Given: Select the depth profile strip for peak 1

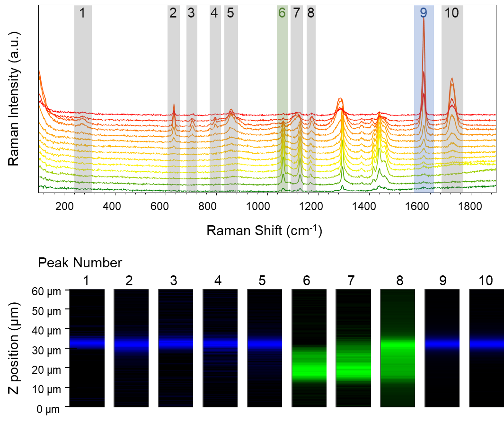Looking at the screenshot, I should (x=87, y=348).
